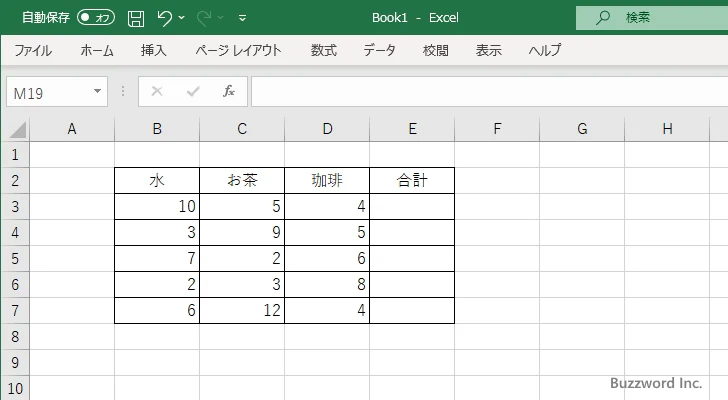This screenshot has width=728, height=400.
Task: Select column B header
Action: coord(157,129)
